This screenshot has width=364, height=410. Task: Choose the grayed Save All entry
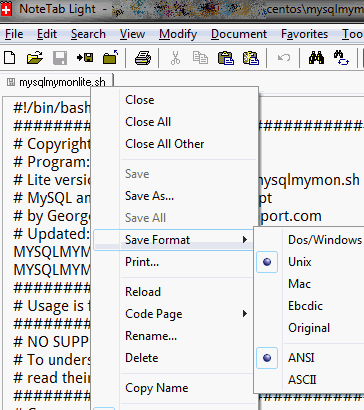click(174, 218)
